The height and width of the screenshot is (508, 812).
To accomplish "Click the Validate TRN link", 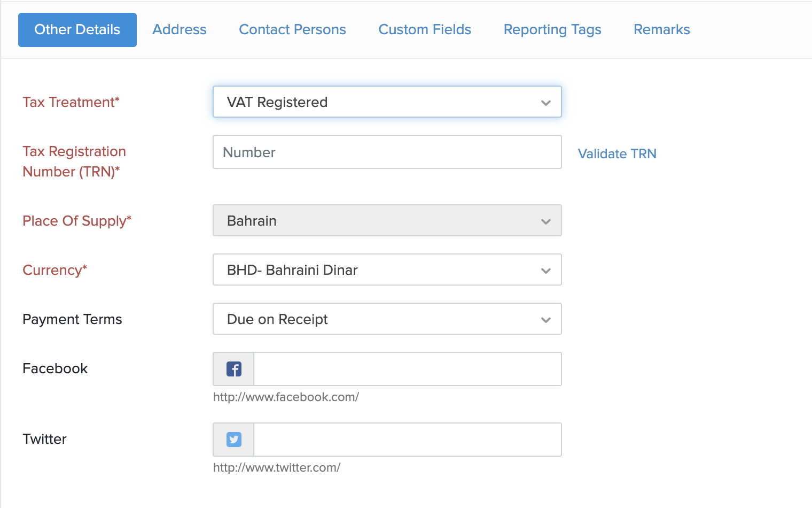I will [617, 153].
